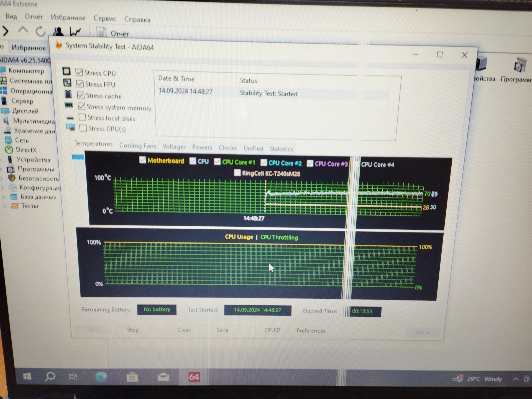Screen dimensions: 532x399
Task: Open Сервис menu in AIDA64
Action: coord(104,19)
